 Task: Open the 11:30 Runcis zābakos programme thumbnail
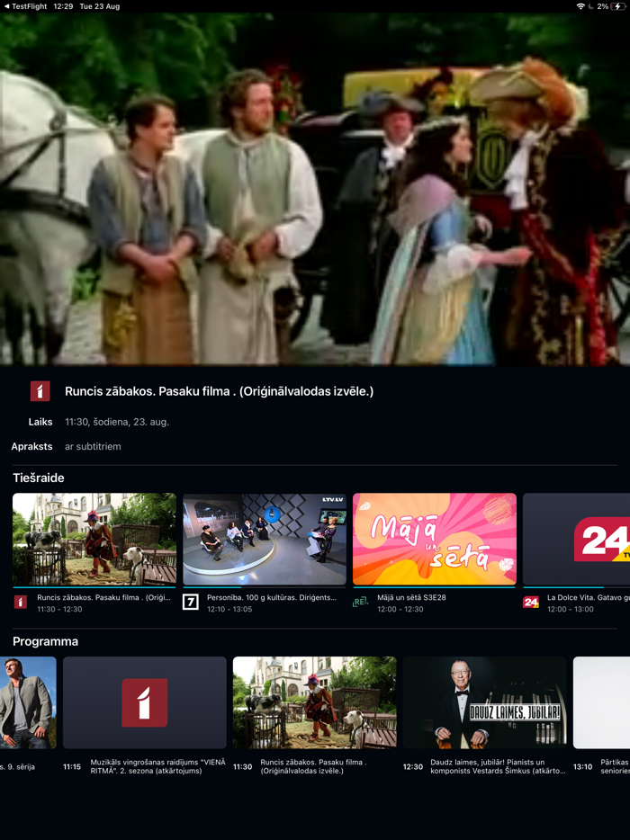pyautogui.click(x=315, y=702)
